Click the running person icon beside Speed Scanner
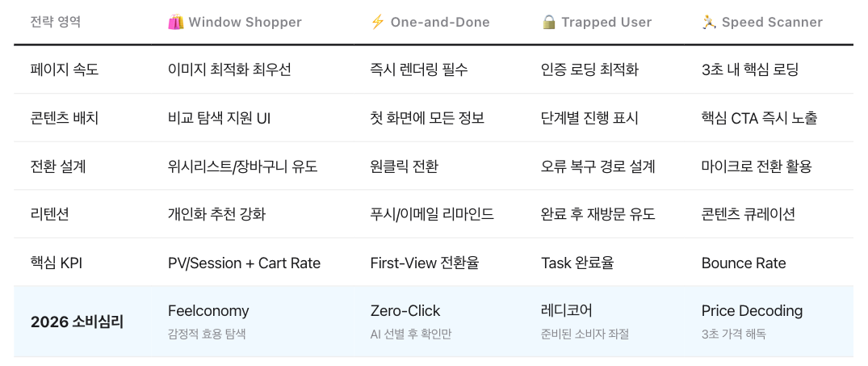Screen dimensions: 868x366 (710, 22)
